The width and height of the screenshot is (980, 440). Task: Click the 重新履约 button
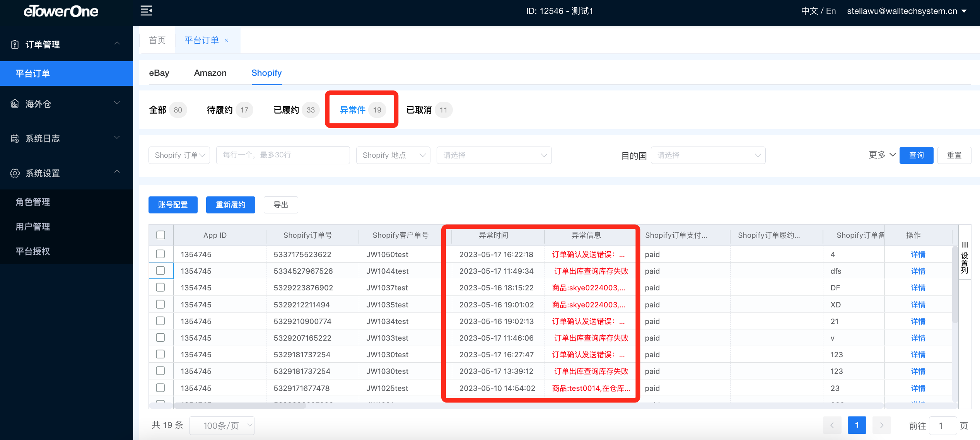pos(230,205)
